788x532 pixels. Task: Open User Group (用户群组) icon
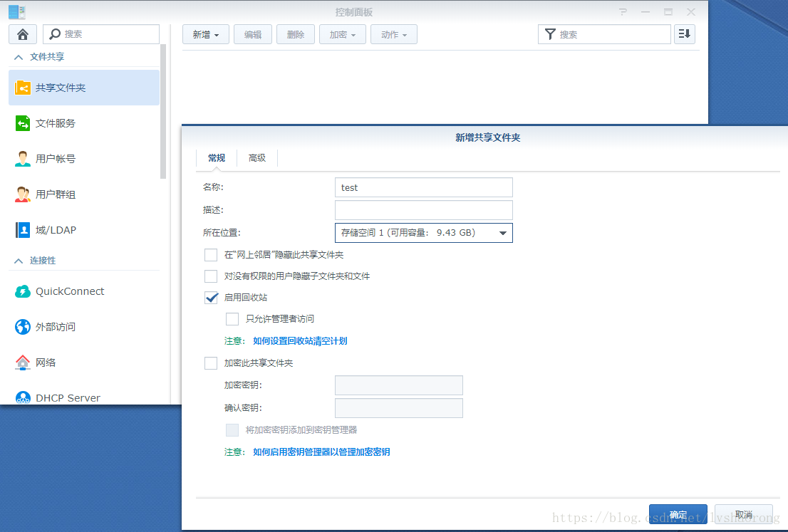(23, 194)
